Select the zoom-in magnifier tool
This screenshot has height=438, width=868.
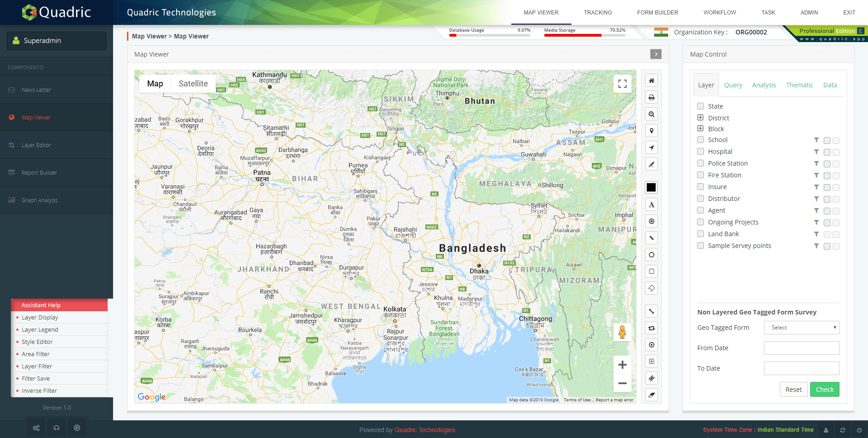(x=651, y=114)
